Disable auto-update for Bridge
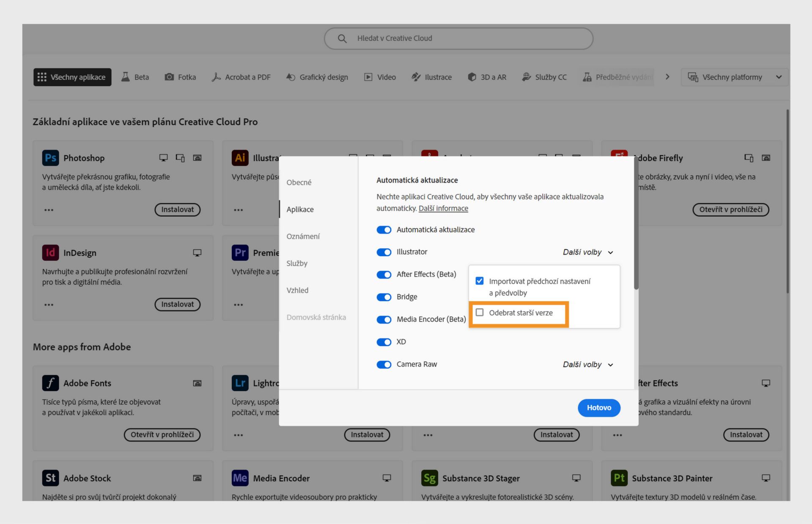812x524 pixels. pyautogui.click(x=384, y=297)
